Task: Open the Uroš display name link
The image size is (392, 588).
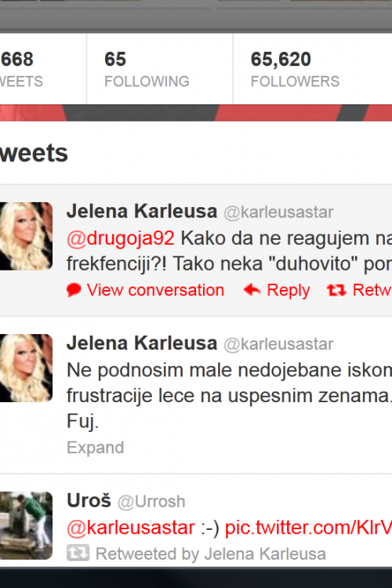Action: coord(89,500)
